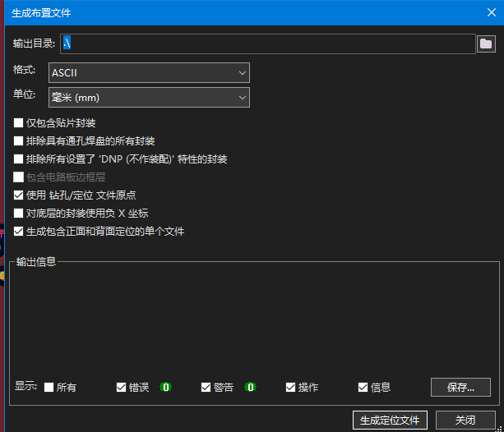Enable 对底层的封装使用负 X 坐标
The image size is (504, 432).
[x=18, y=213]
